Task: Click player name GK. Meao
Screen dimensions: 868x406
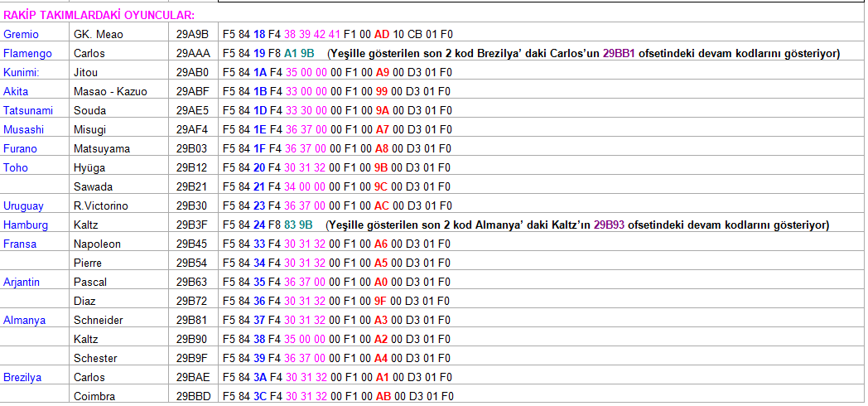Action: pyautogui.click(x=99, y=34)
